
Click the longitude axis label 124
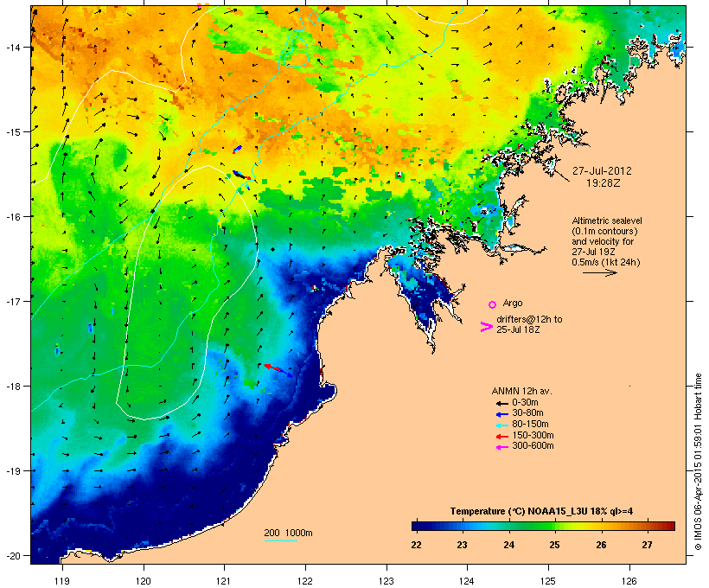click(x=467, y=581)
